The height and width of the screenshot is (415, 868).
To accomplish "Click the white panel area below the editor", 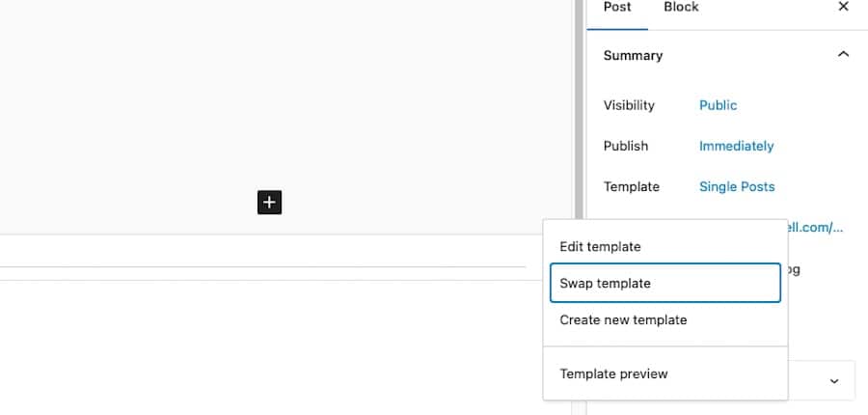I will coord(270,347).
